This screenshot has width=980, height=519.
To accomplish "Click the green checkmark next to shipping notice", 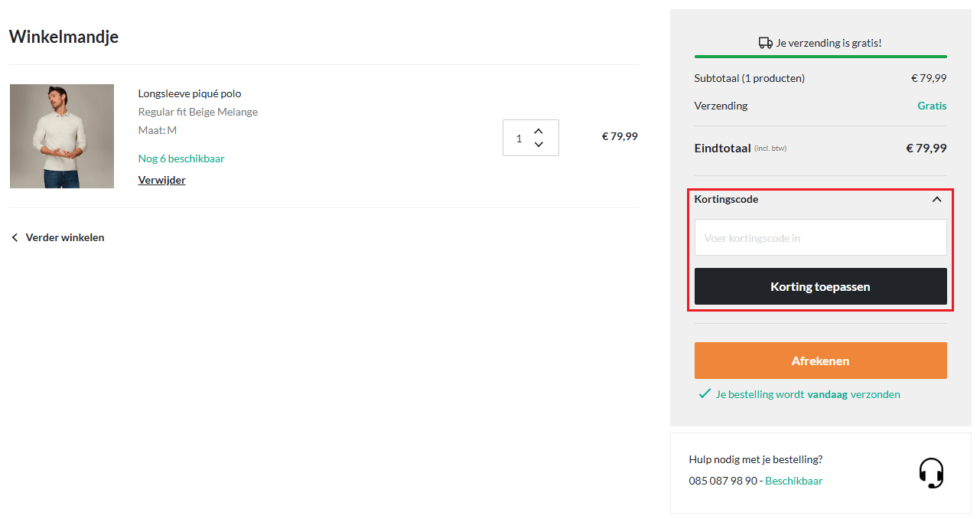I will tap(705, 394).
